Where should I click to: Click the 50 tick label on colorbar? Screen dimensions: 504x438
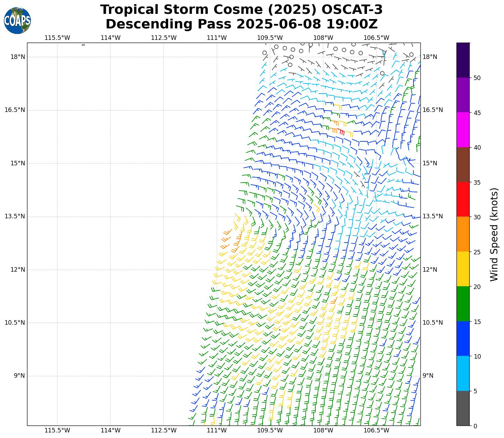(477, 78)
